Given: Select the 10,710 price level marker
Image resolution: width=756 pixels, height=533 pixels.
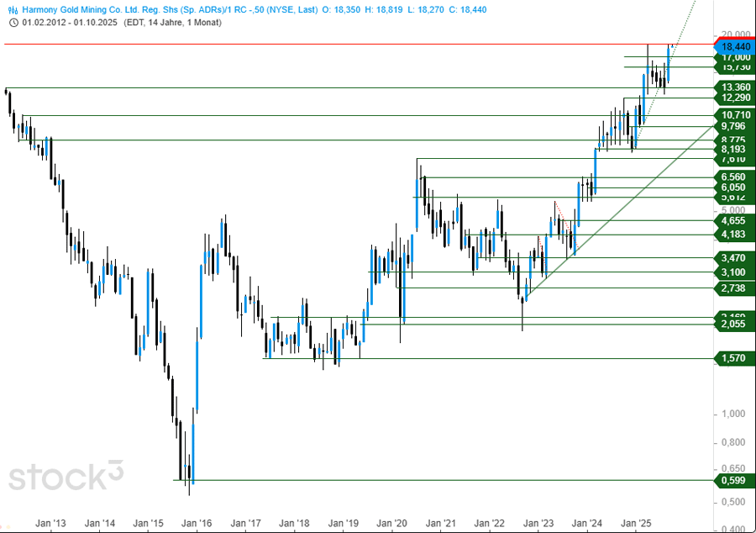Looking at the screenshot, I should [x=733, y=114].
